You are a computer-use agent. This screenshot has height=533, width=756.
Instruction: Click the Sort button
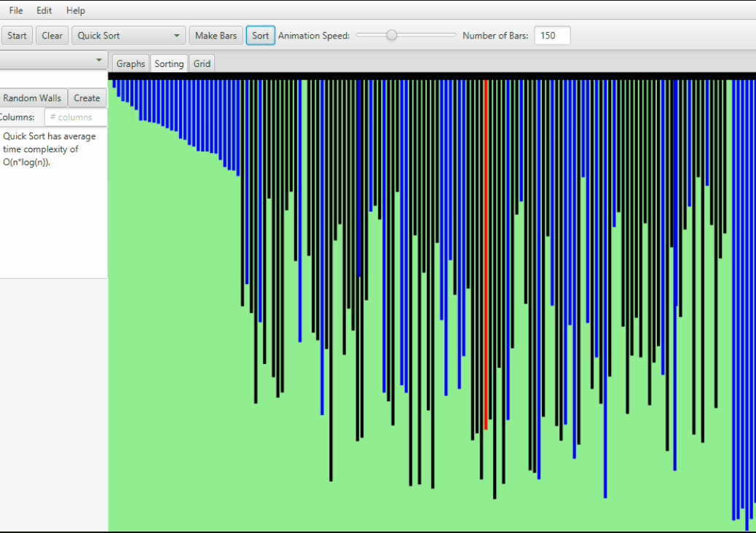pos(260,36)
